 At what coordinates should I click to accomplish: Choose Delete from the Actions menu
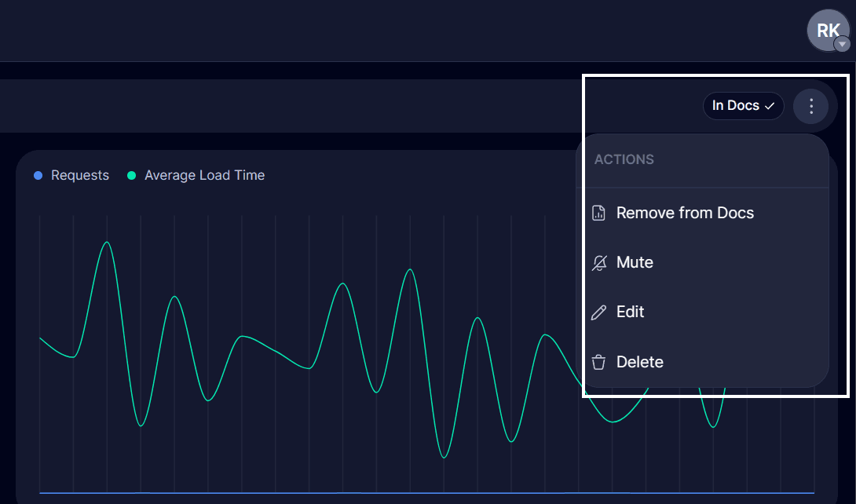640,362
